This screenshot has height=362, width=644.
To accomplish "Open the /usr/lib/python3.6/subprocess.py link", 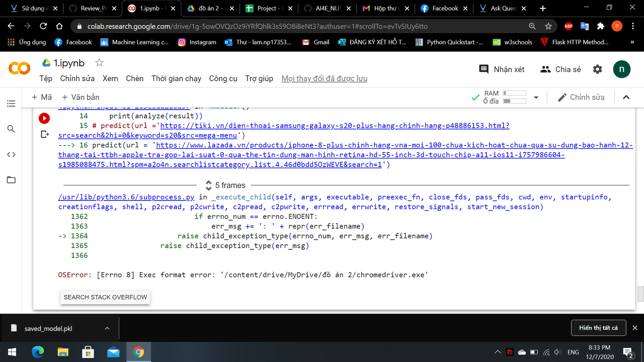I will [126, 197].
